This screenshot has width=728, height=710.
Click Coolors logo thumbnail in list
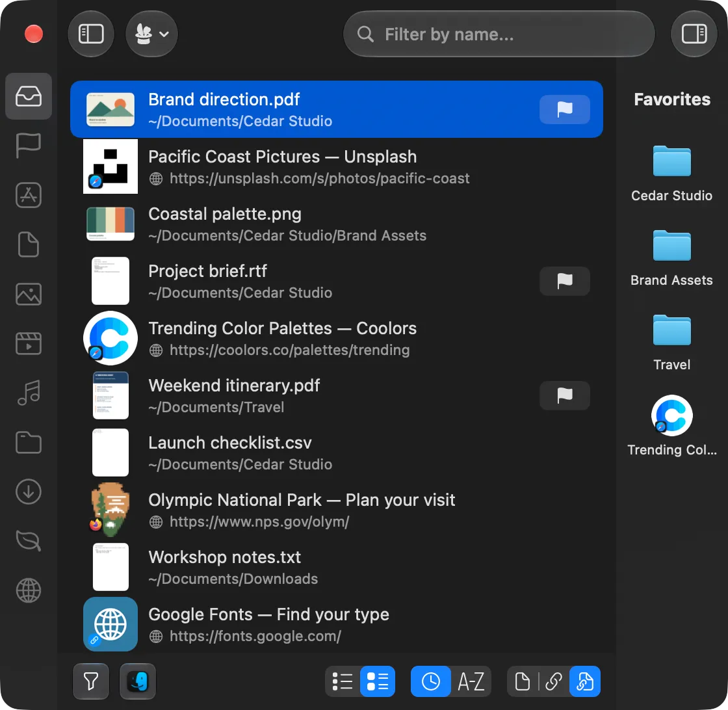(110, 338)
